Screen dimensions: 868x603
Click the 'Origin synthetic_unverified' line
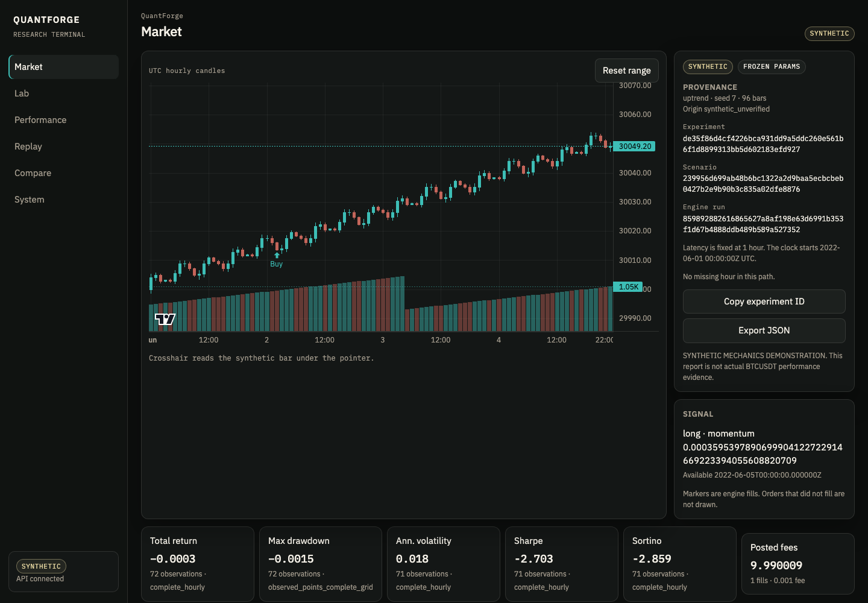[726, 109]
